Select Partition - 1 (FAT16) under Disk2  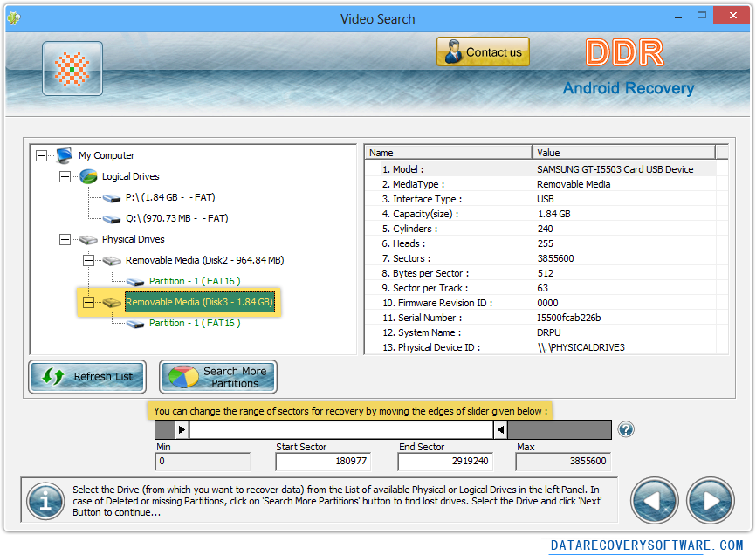(195, 281)
